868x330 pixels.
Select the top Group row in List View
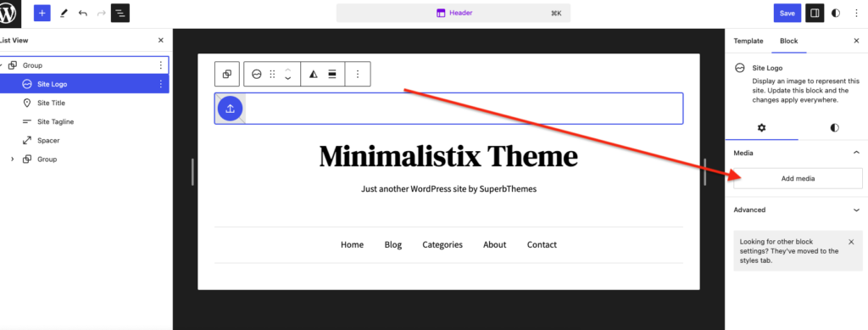[84, 65]
